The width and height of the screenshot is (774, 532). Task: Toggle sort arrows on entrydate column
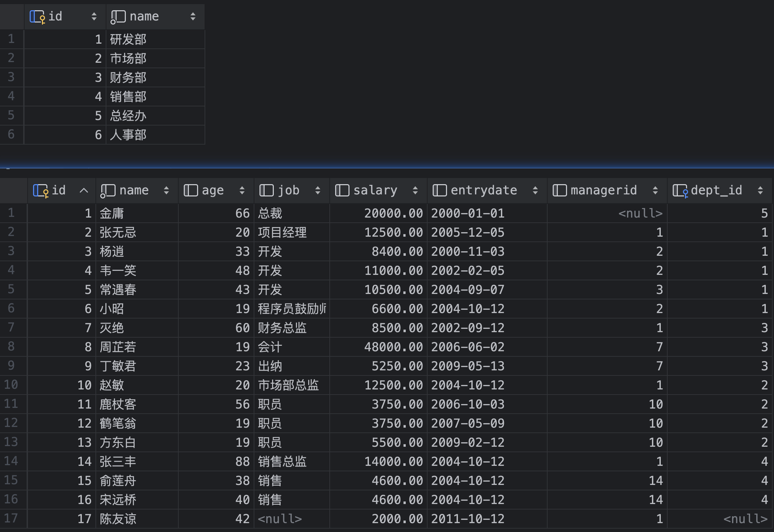coord(535,190)
